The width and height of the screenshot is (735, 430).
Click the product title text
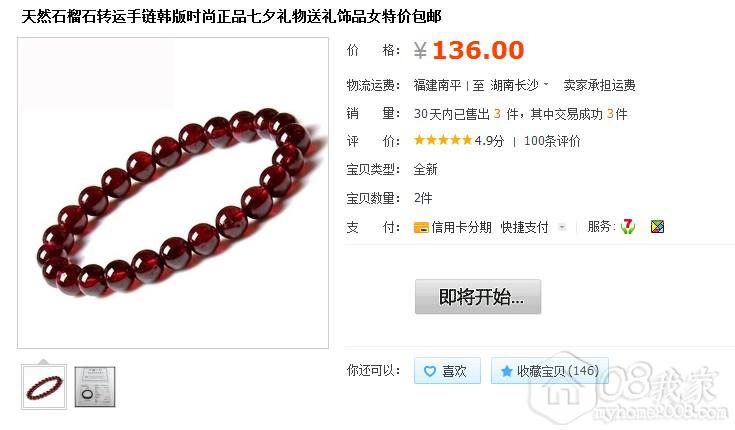click(231, 17)
